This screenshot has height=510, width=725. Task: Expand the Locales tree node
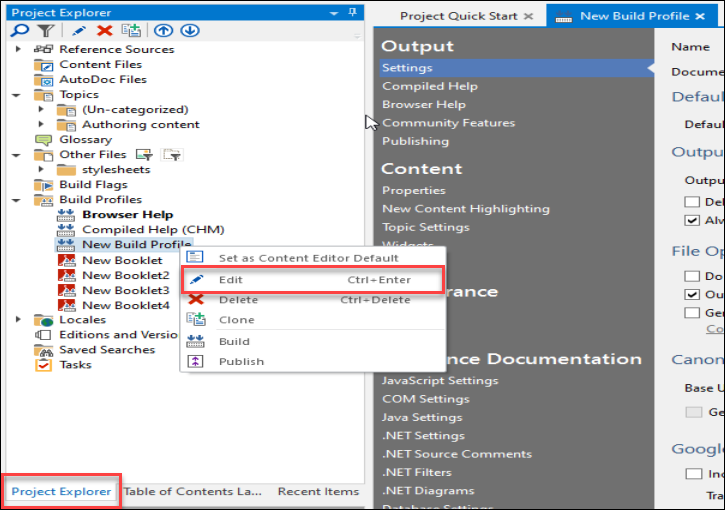(19, 320)
